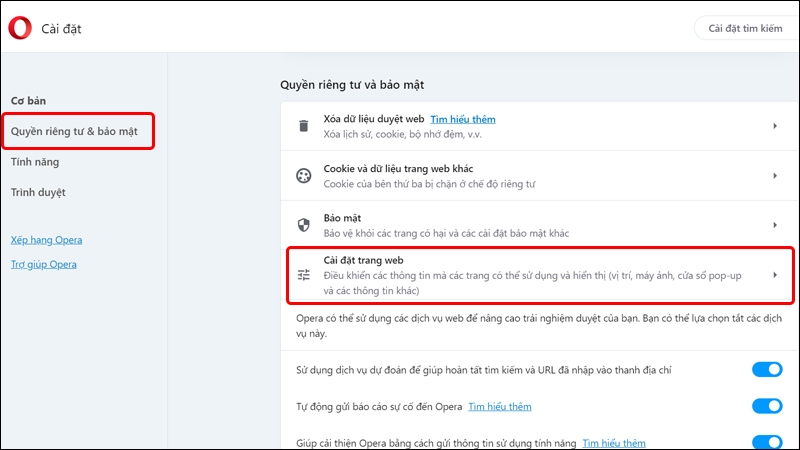Toggle Giúp cải thiện Opera switch
This screenshot has height=450, width=800.
click(767, 442)
